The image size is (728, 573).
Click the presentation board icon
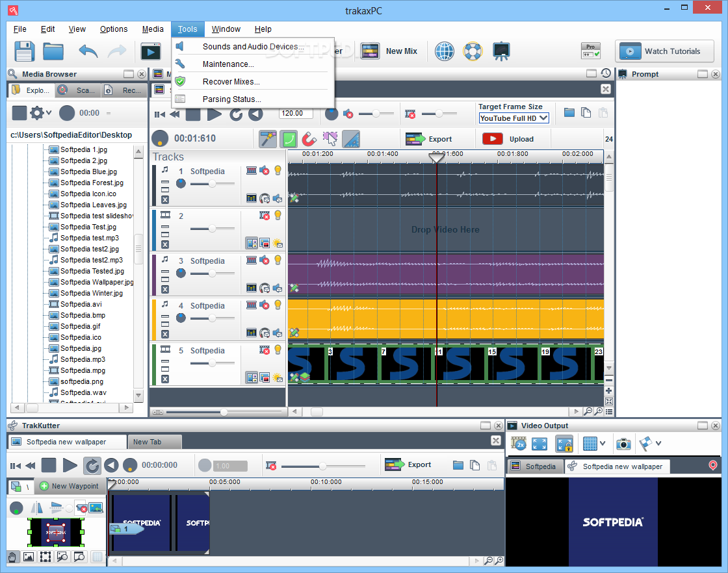pos(501,51)
